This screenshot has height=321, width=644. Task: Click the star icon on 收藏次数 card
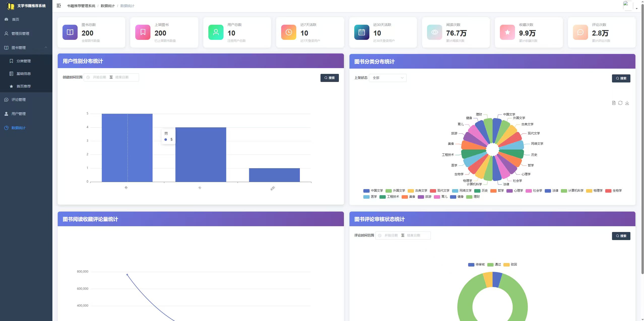click(507, 32)
